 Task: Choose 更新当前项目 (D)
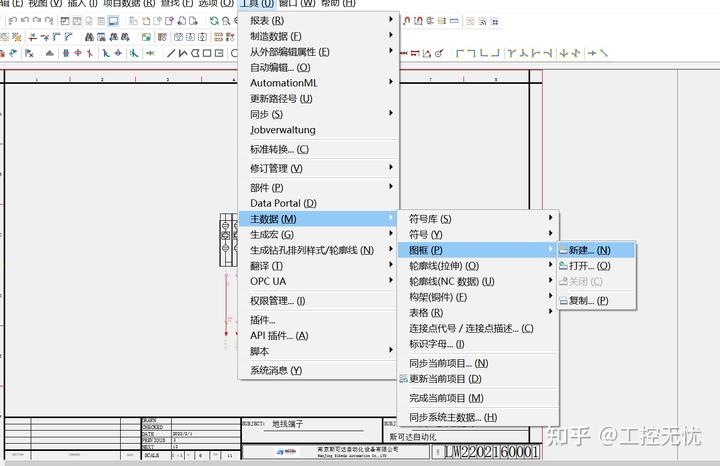point(477,379)
